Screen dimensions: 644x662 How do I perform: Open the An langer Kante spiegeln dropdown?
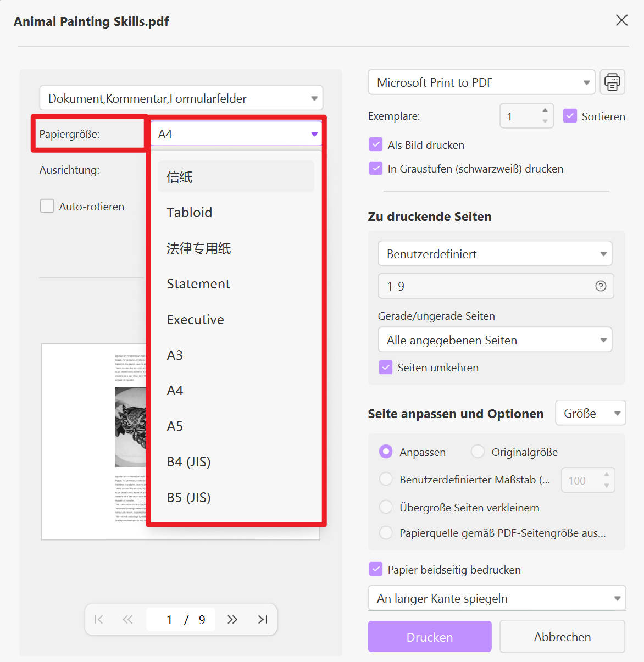[497, 598]
